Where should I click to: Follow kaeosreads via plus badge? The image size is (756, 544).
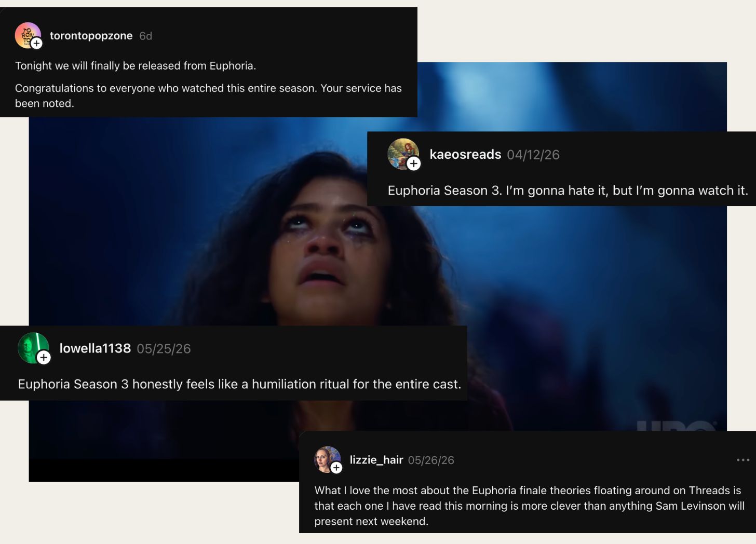tap(413, 164)
